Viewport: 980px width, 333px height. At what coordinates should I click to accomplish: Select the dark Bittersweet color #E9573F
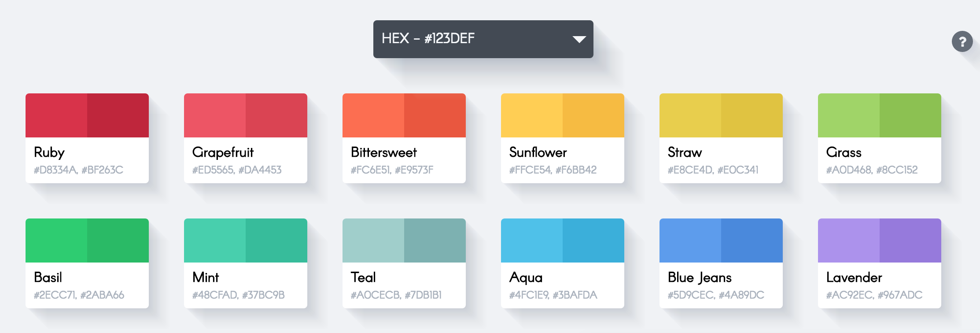pyautogui.click(x=435, y=115)
